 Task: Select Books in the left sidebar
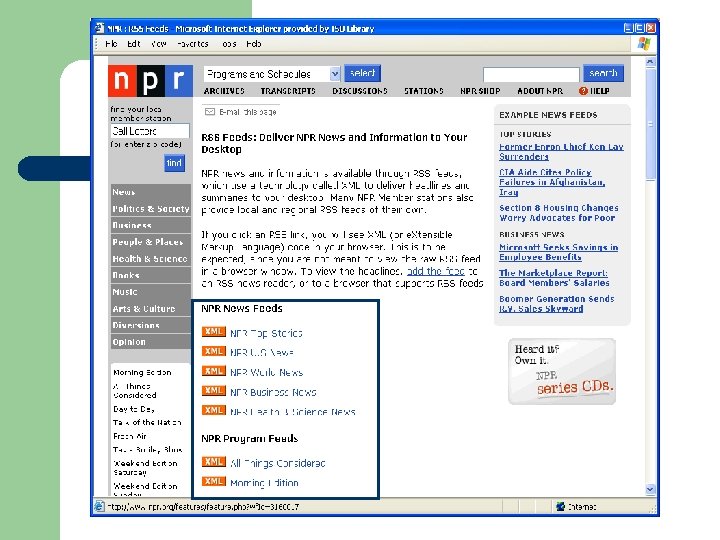coord(151,276)
